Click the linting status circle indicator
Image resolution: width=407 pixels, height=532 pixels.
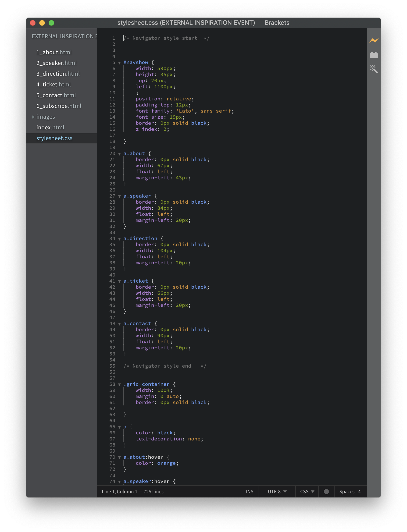click(326, 491)
